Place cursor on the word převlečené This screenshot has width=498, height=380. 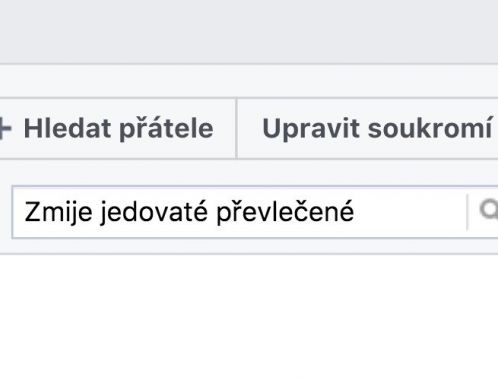pos(285,212)
